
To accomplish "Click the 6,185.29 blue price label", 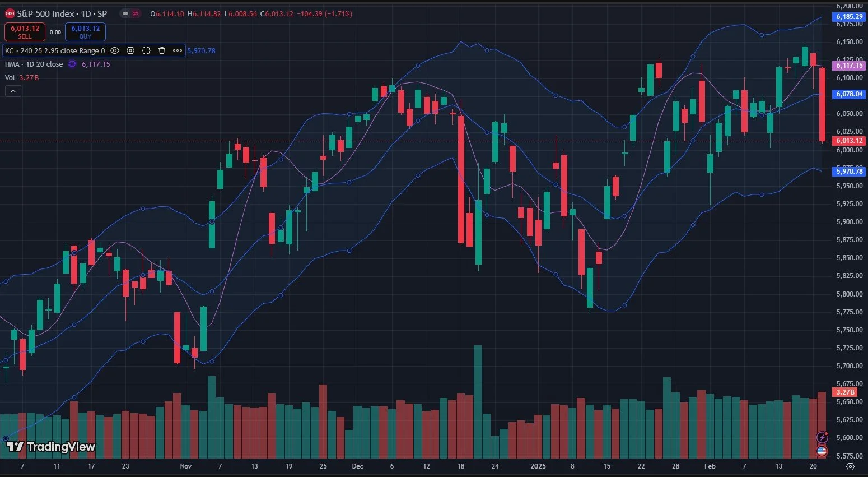I will coord(850,17).
